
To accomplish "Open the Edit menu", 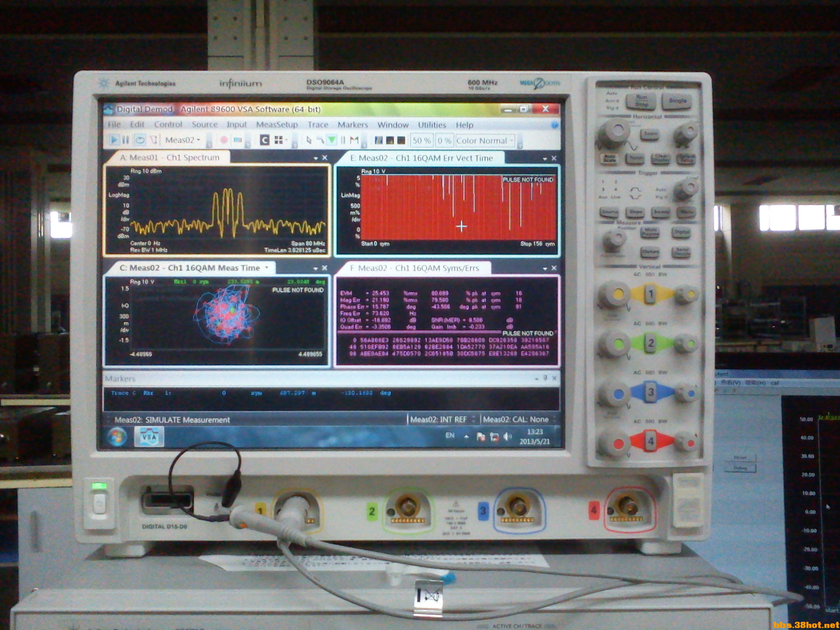I will (137, 124).
